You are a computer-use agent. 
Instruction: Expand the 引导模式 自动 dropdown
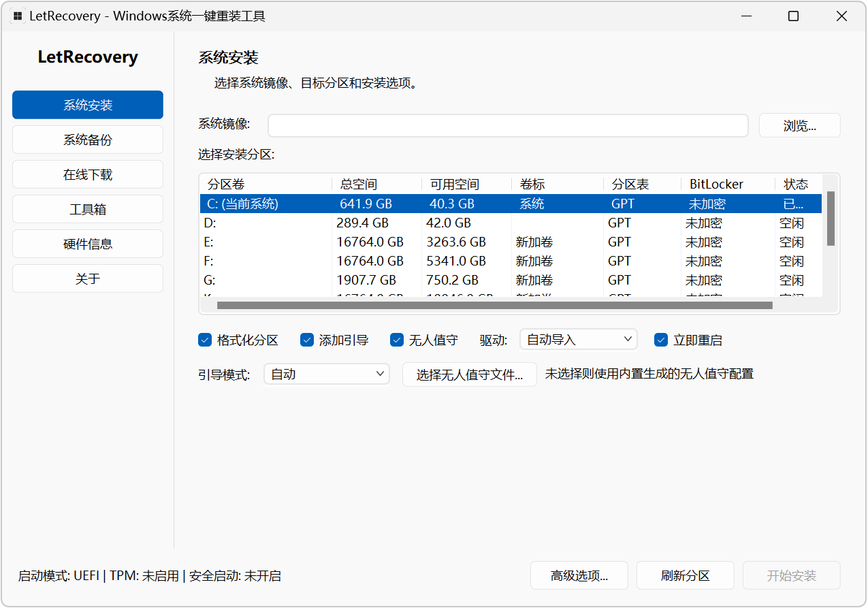click(x=327, y=374)
